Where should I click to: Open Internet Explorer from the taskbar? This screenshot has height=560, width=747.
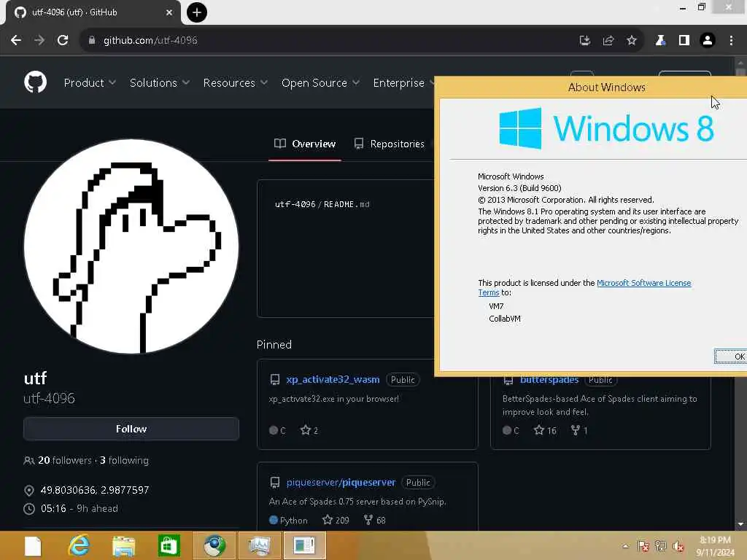click(79, 545)
